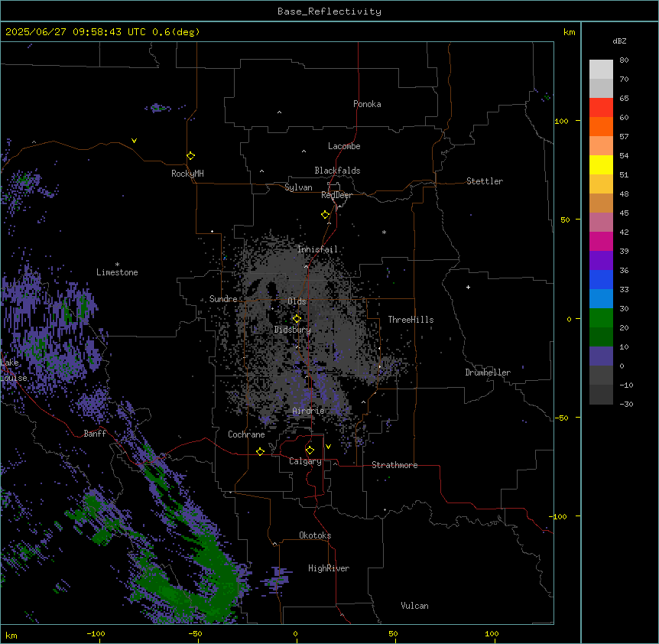
Task: Click the yellow V marker northwest of RockyMH
Action: (x=134, y=141)
